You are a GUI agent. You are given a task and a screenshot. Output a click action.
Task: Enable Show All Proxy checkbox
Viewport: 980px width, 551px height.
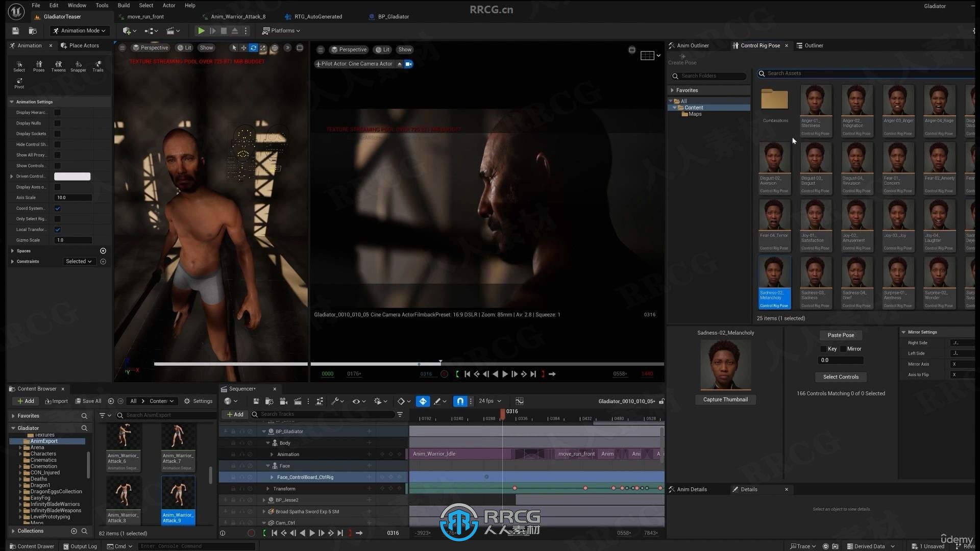point(58,155)
